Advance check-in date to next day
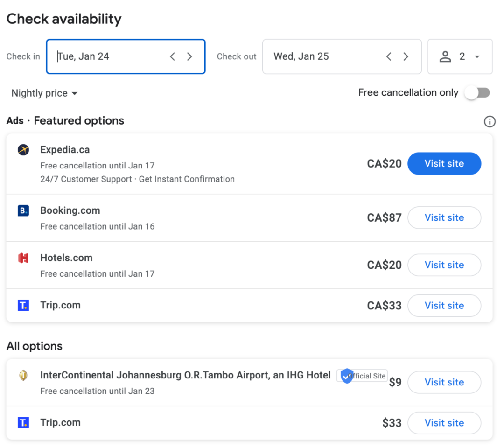The height and width of the screenshot is (448, 504). (x=189, y=56)
